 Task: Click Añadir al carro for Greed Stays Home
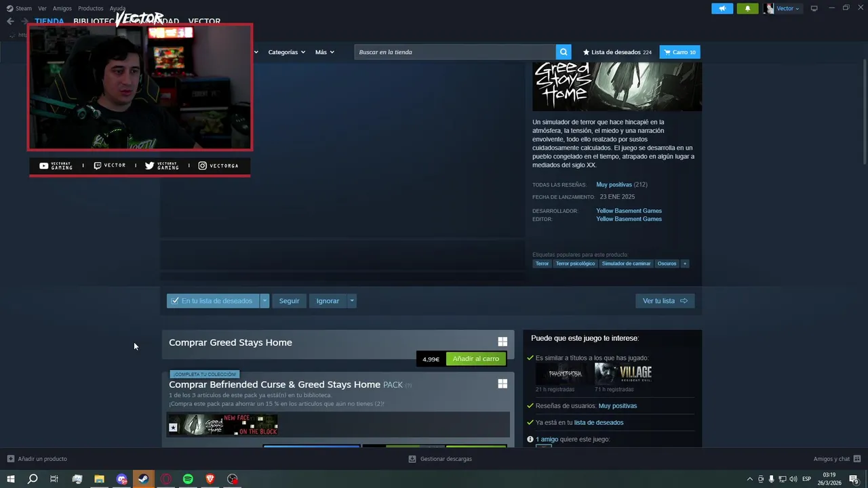476,359
